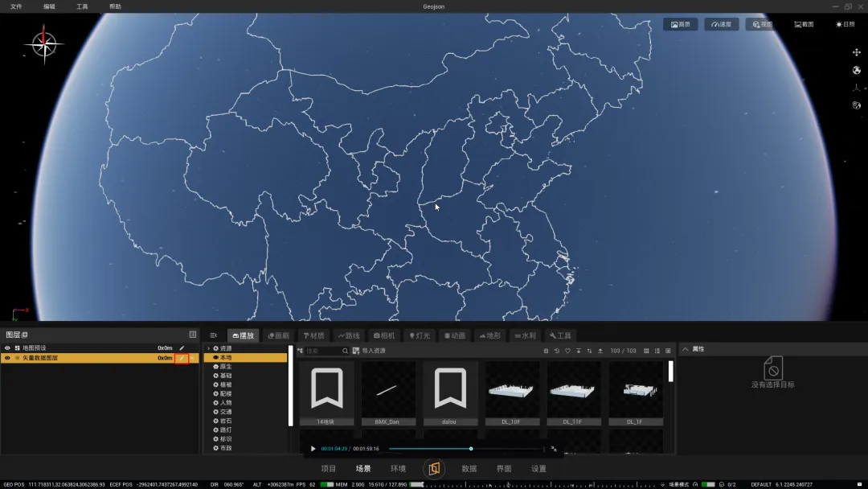Select the 14地块 asset thumbnail
Viewport: 868px width, 489px height.
click(326, 393)
